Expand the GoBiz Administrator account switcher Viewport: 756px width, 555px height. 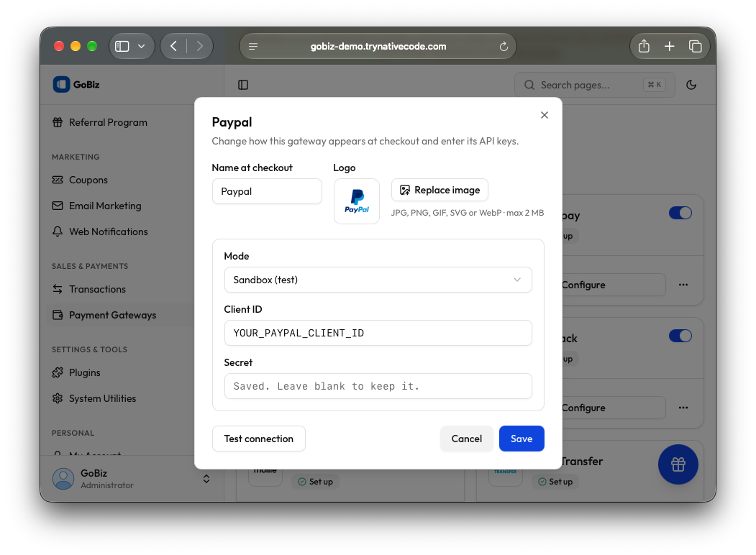(206, 479)
